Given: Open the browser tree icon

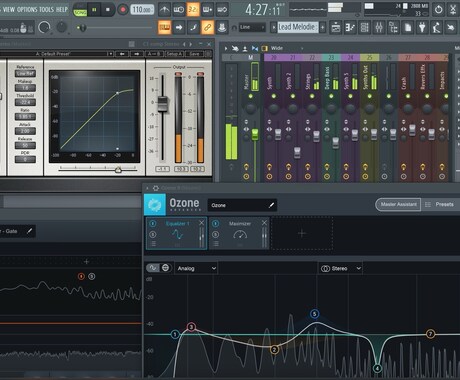Looking at the screenshot, I should pos(393,28).
